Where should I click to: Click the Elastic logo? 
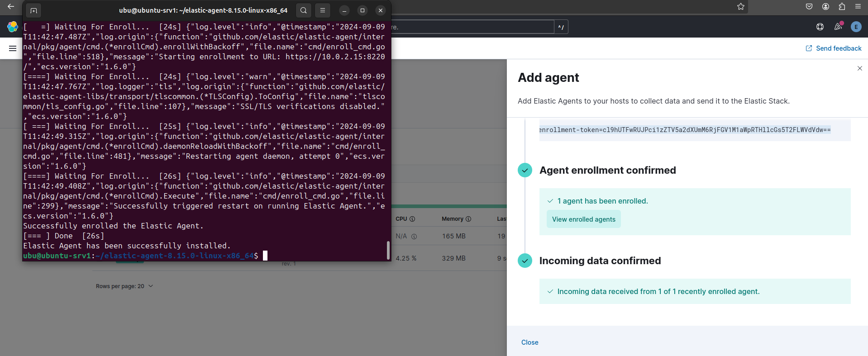[13, 27]
